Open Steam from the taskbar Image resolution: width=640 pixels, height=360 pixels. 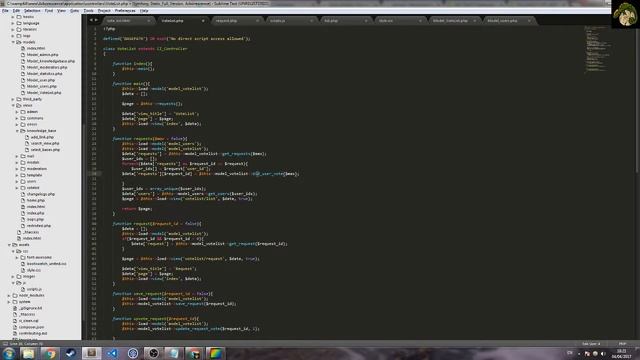[71, 353]
